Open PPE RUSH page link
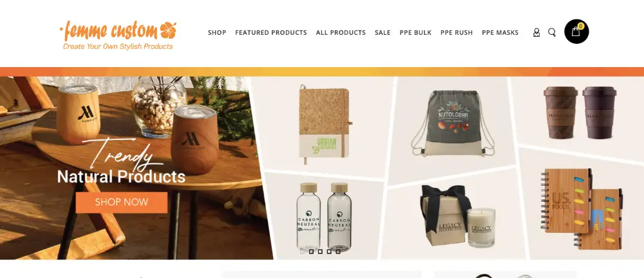644x278 pixels. pyautogui.click(x=457, y=32)
